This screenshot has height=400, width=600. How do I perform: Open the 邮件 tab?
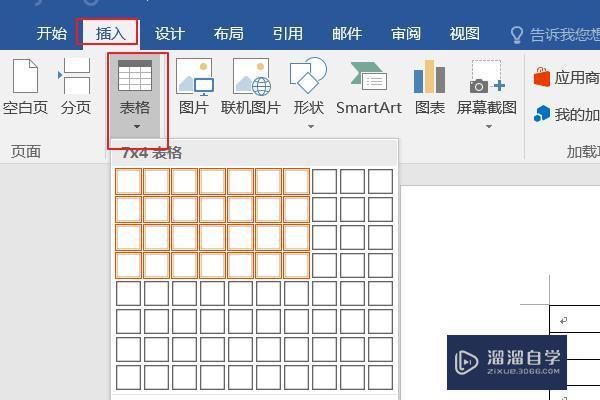point(347,34)
